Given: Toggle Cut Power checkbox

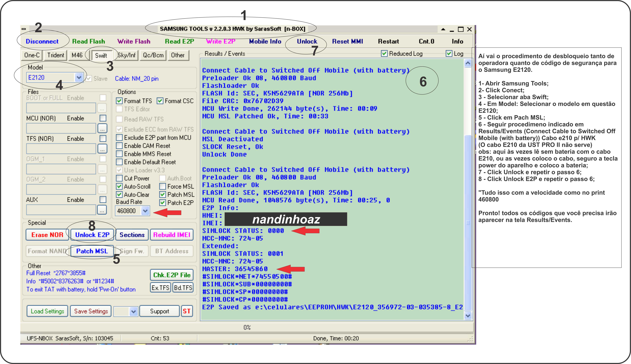Looking at the screenshot, I should pyautogui.click(x=119, y=179).
